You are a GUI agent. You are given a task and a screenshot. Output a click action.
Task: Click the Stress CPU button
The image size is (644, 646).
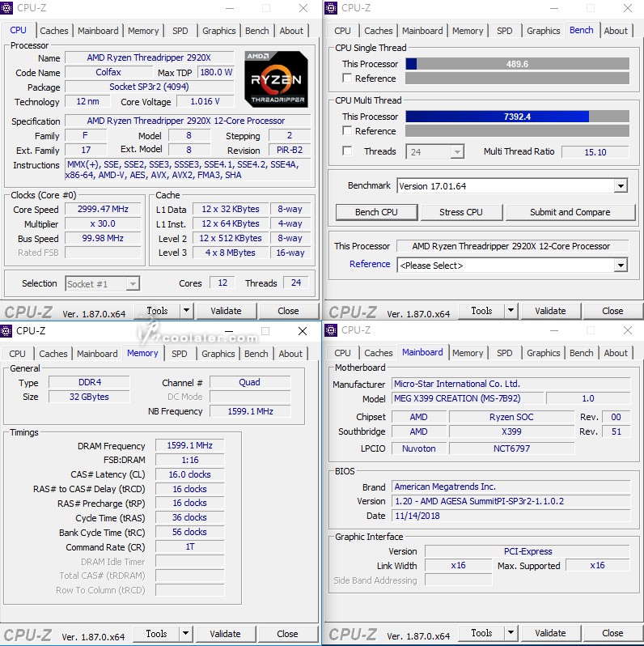pyautogui.click(x=461, y=212)
